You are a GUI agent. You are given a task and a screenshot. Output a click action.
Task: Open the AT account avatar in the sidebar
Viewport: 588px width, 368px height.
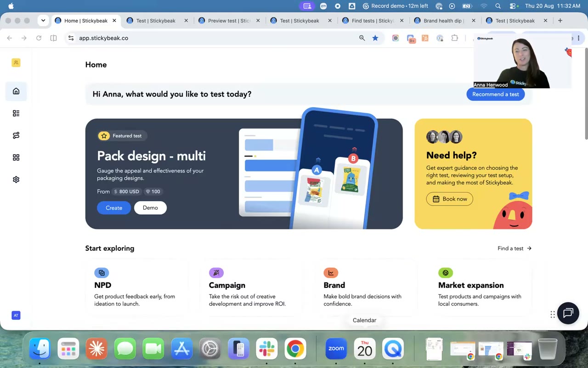(16, 315)
